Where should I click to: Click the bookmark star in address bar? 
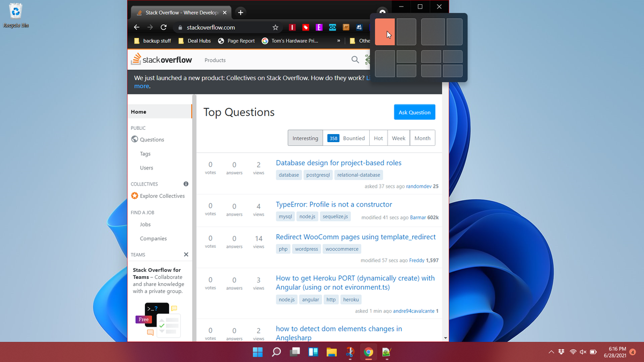point(275,27)
